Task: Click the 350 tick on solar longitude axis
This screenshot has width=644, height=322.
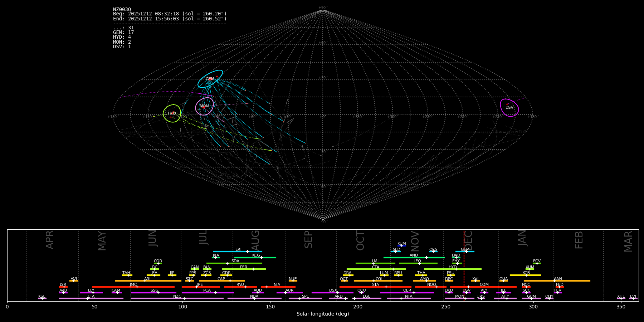Action: click(x=621, y=307)
